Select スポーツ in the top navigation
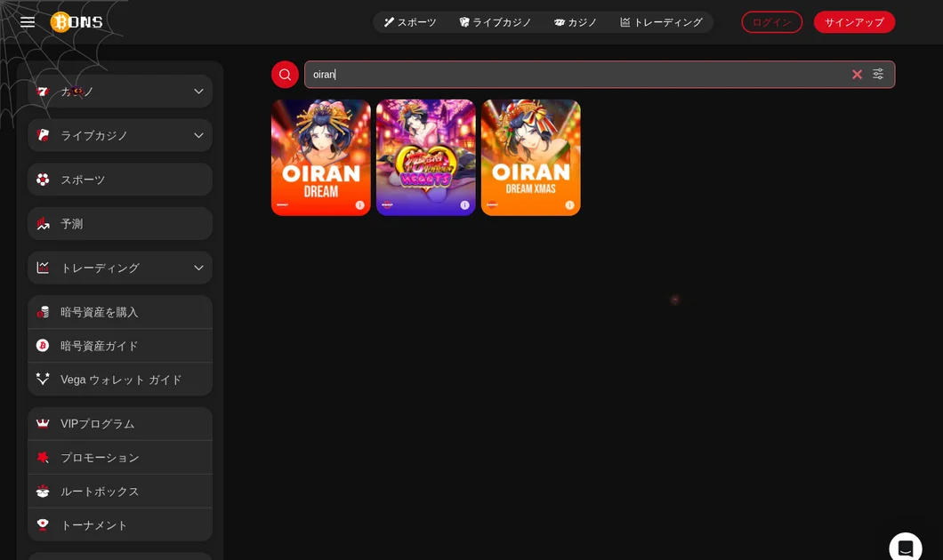943x560 pixels. point(410,22)
